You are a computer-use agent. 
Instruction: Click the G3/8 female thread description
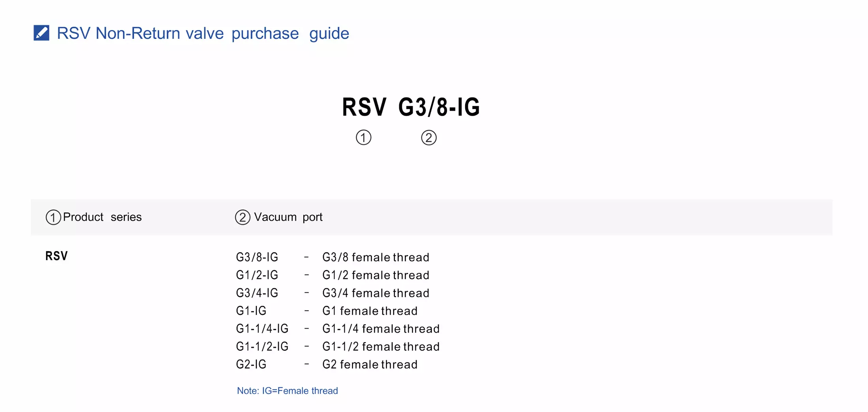tap(376, 257)
